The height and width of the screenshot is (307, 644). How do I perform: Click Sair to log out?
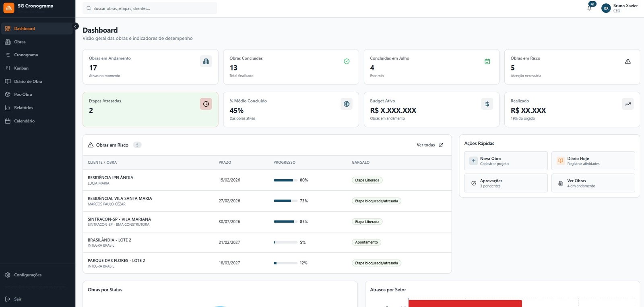click(37, 299)
